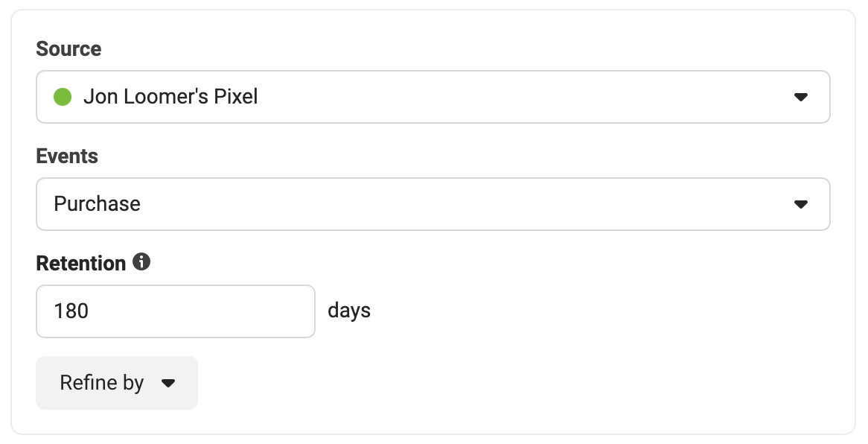
Task: Select the Jon Loomer's Pixel text
Action: click(170, 97)
